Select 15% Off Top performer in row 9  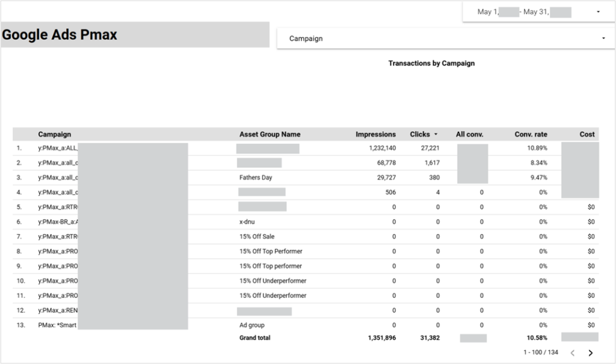(x=271, y=266)
